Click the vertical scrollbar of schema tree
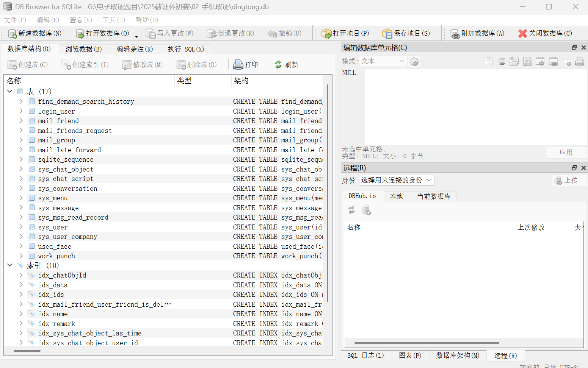588x368 pixels. (x=327, y=193)
